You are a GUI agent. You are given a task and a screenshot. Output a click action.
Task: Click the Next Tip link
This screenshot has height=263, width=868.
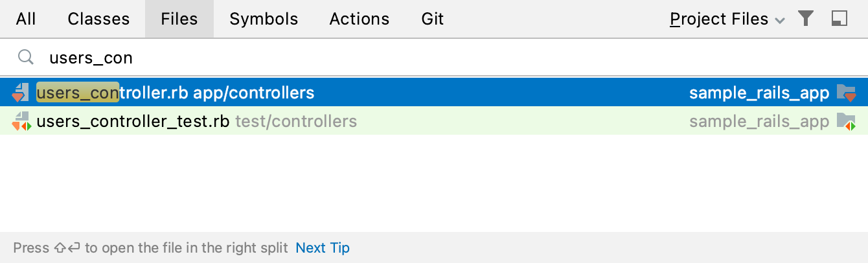[323, 247]
